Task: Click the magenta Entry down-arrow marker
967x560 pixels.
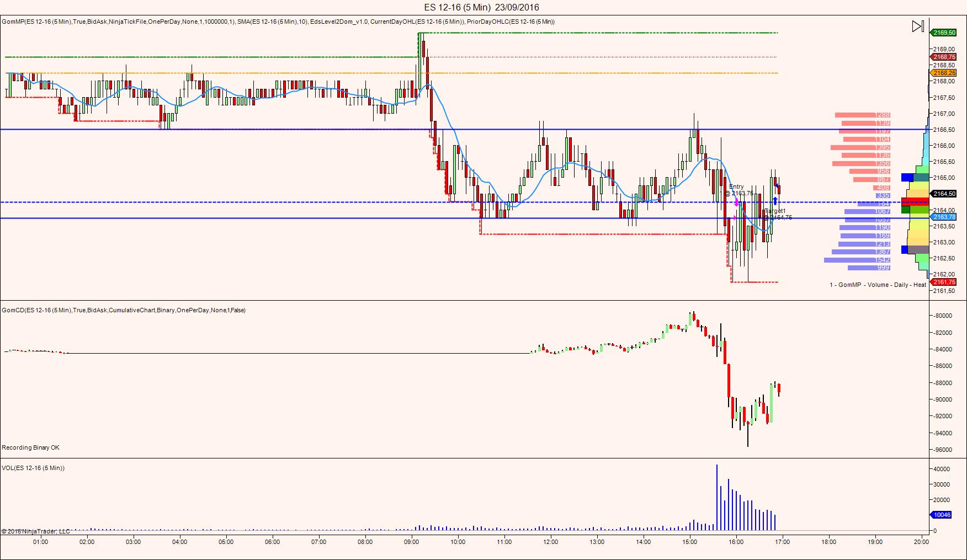Action: tap(736, 201)
